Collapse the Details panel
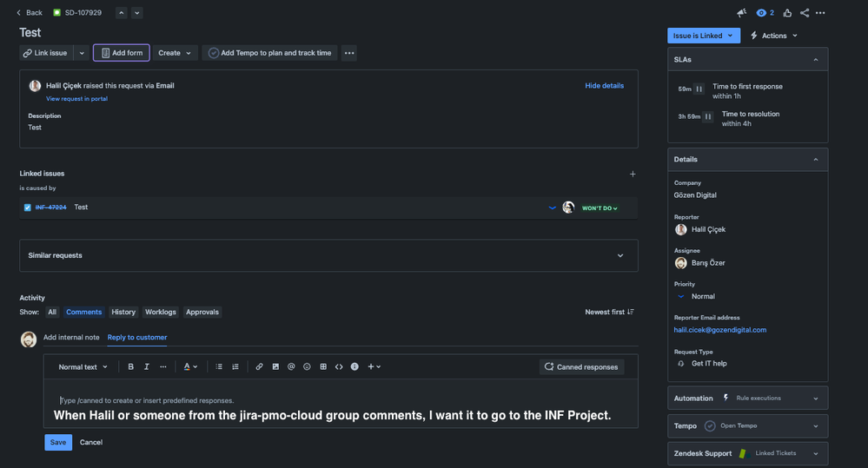Viewport: 868px width, 468px height. pos(815,159)
